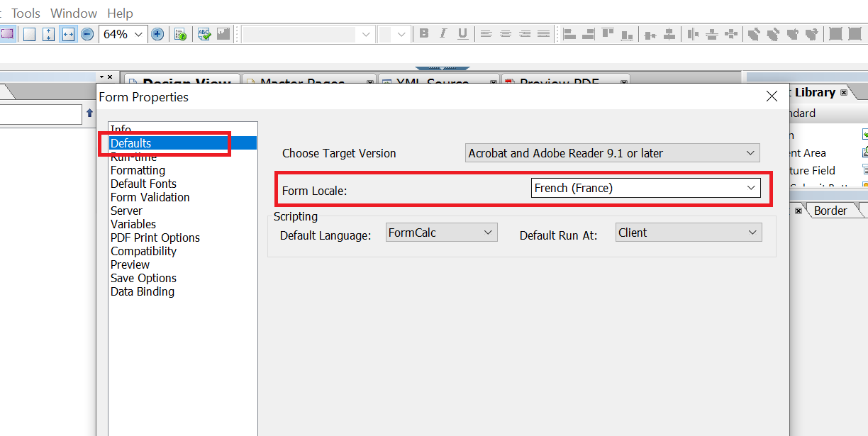Click the last toolbar icon on the right

tap(855, 33)
